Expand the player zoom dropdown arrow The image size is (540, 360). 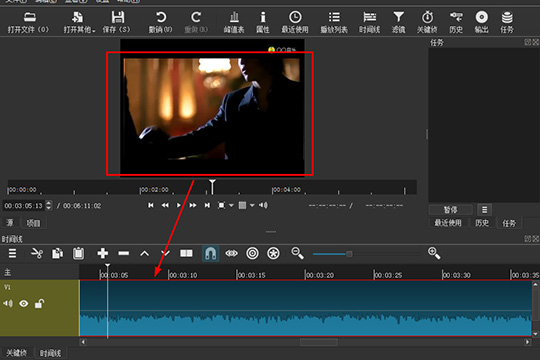(x=231, y=205)
